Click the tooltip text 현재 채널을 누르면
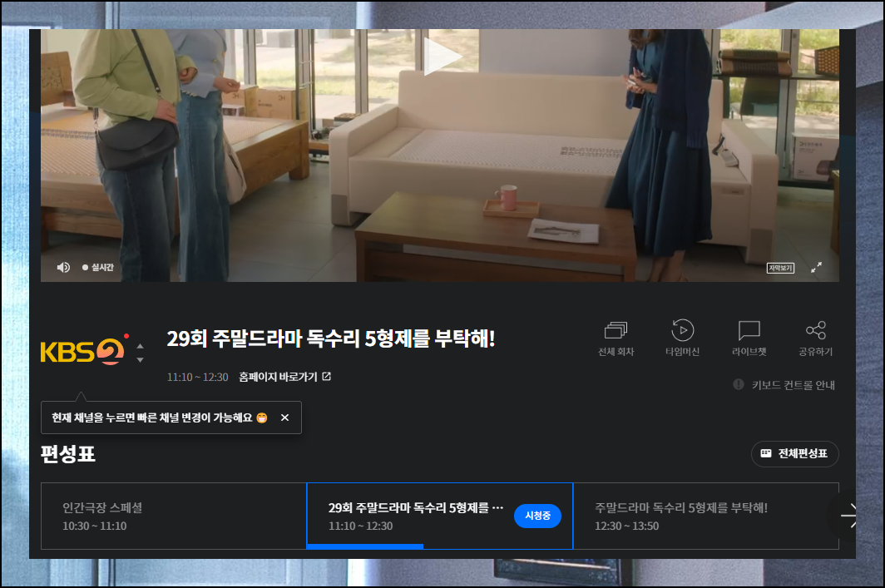This screenshot has width=885, height=588. [152, 418]
